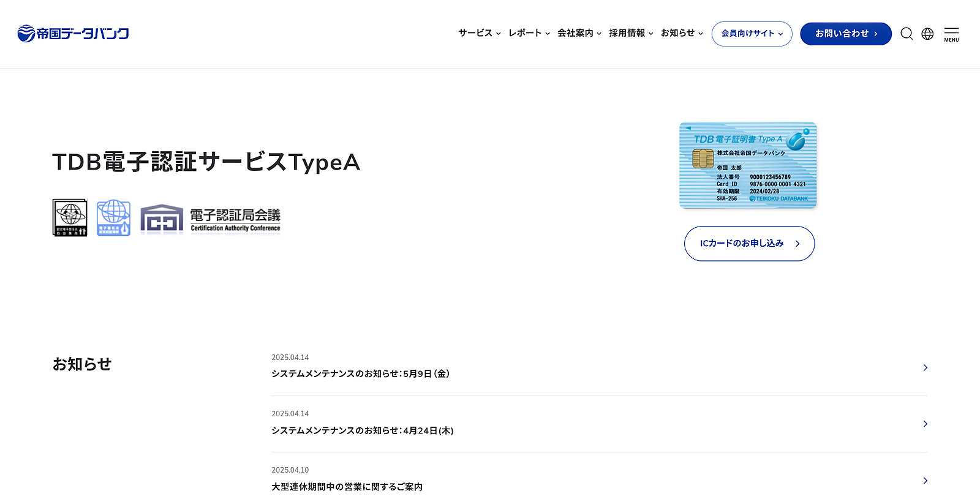This screenshot has height=502, width=980.
Task: Click the arrow beside 4月24日 maintenance notice
Action: tap(925, 424)
